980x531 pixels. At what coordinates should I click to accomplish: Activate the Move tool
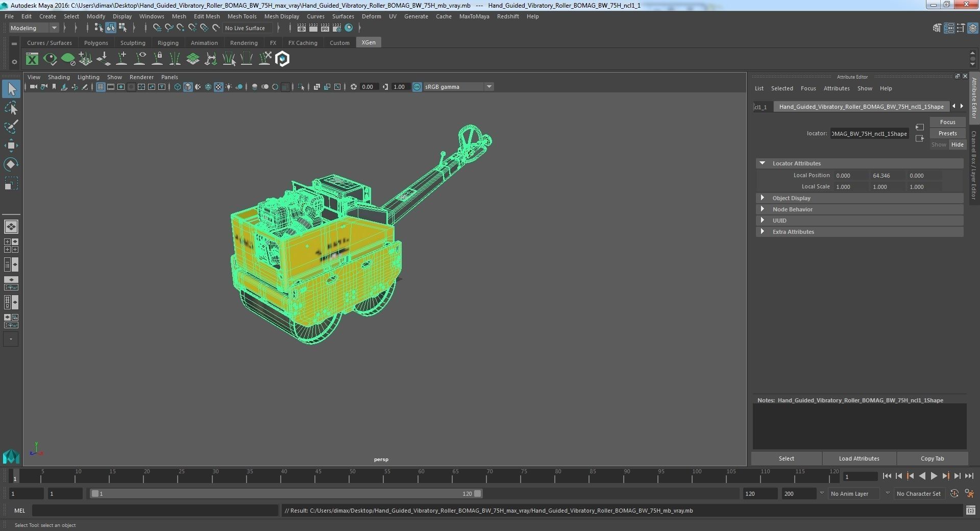click(11, 146)
